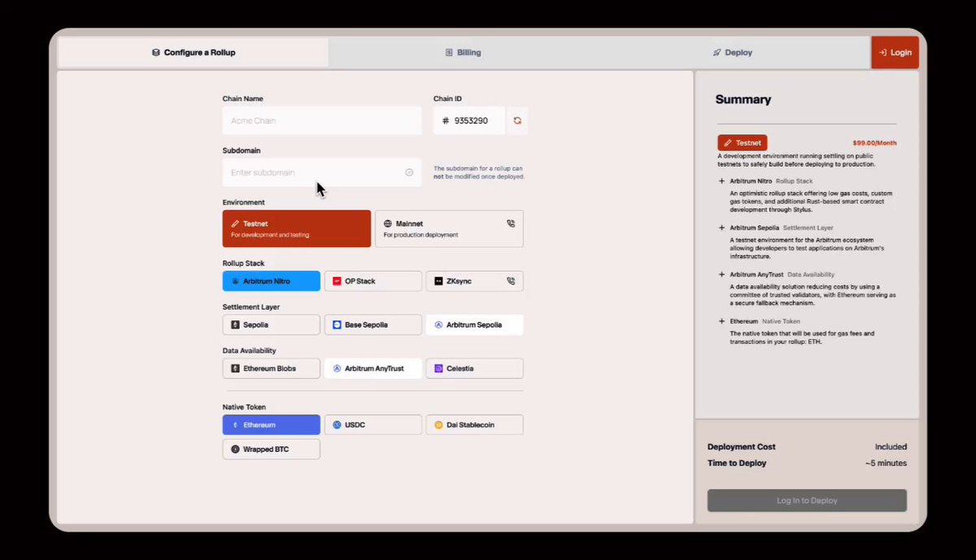Click the hash symbol beside Chain ID
The width and height of the screenshot is (976, 560).
tap(445, 120)
